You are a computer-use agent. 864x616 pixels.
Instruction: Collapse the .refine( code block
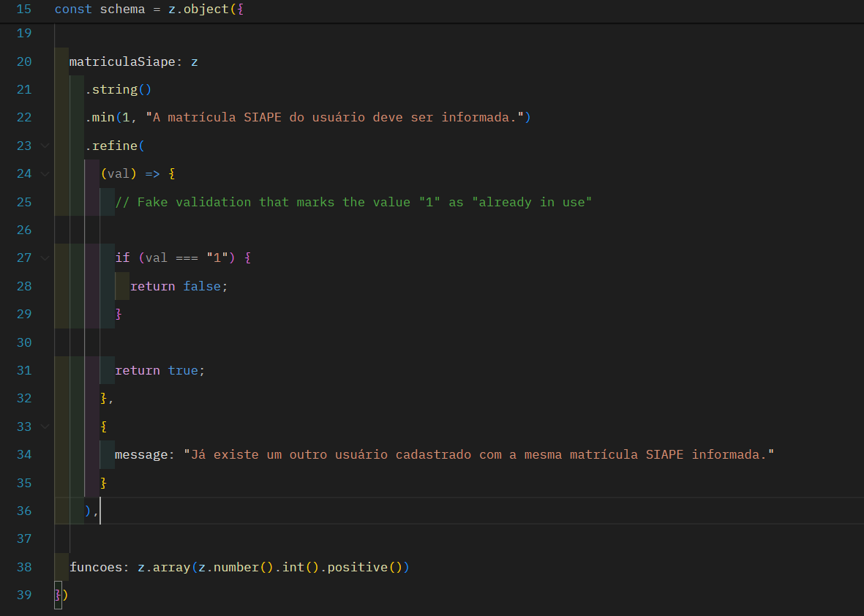click(45, 145)
